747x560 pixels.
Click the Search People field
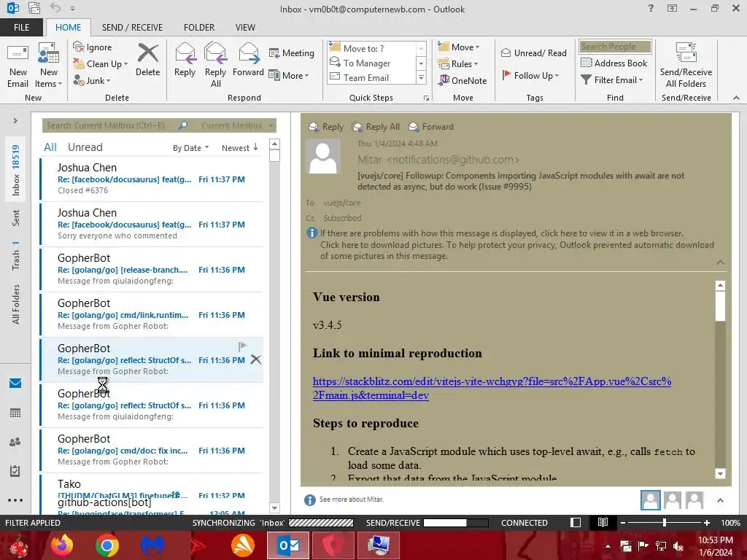615,47
